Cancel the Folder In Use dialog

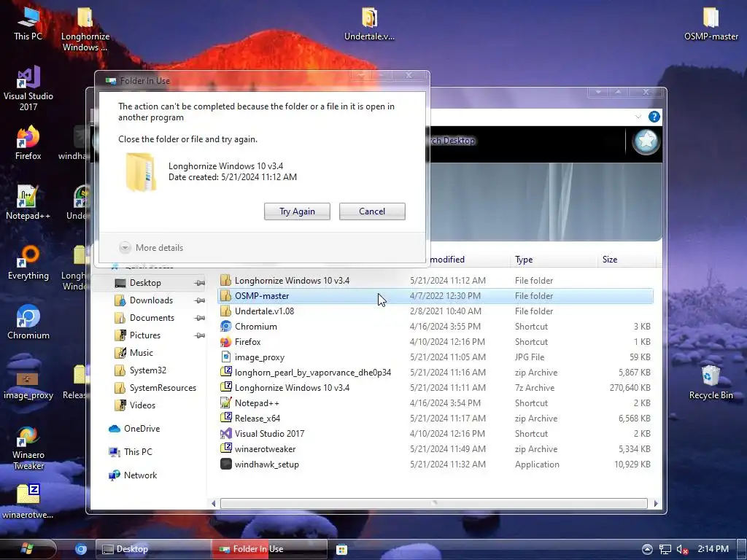click(x=372, y=211)
